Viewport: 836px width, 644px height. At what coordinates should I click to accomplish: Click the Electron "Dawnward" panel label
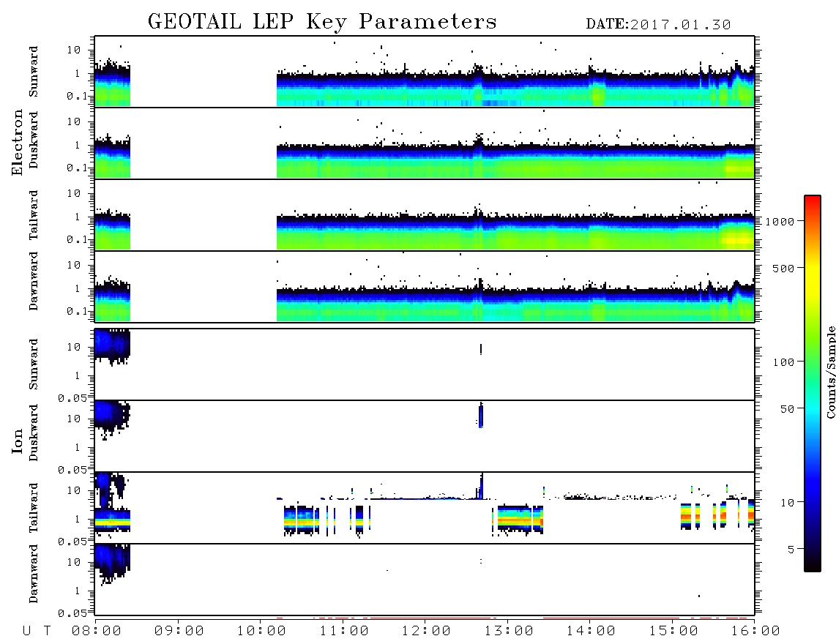point(34,281)
